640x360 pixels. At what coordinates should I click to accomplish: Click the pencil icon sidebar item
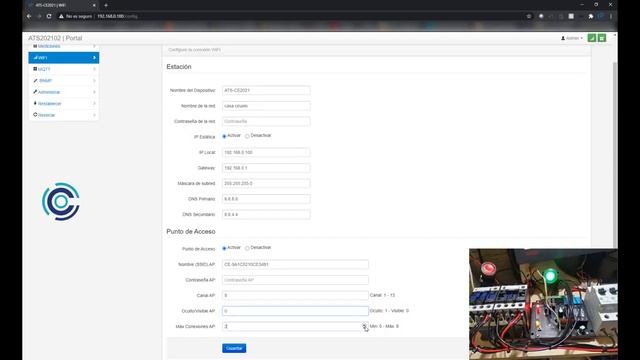coord(64,80)
